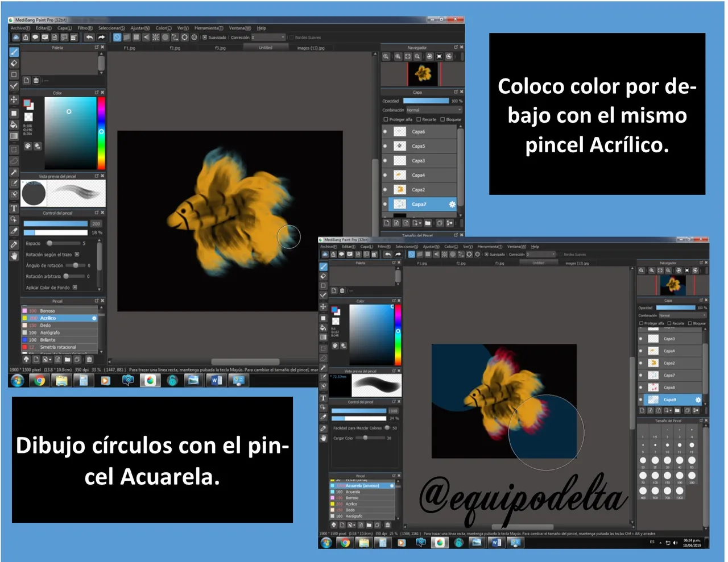
Task: Open the Filtro menu in upper-left window
Action: (85, 28)
